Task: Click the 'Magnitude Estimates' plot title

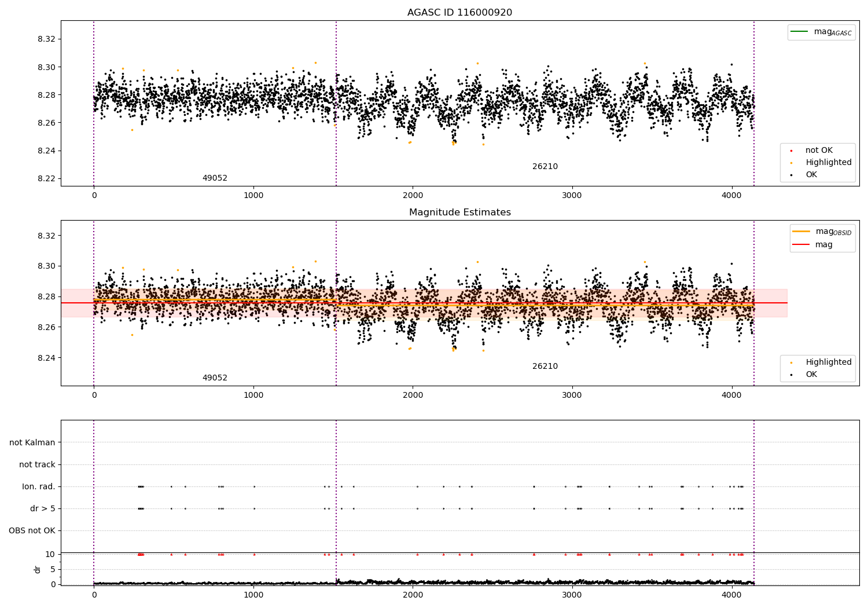Action: (459, 213)
